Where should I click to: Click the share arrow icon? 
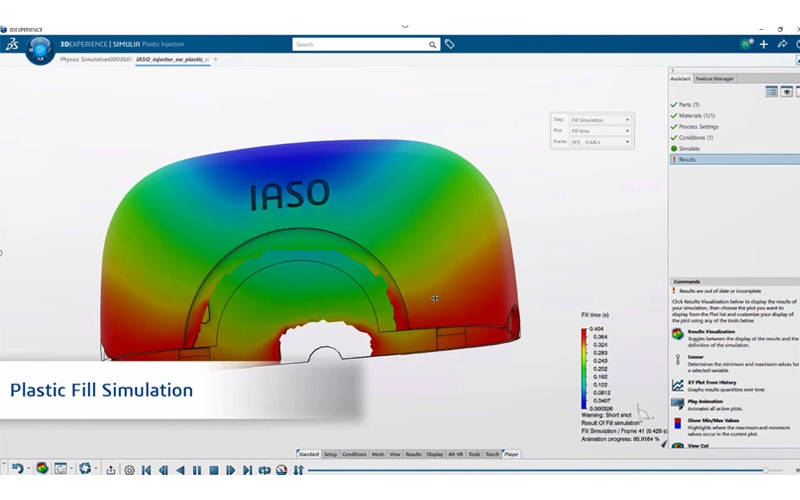tap(782, 44)
